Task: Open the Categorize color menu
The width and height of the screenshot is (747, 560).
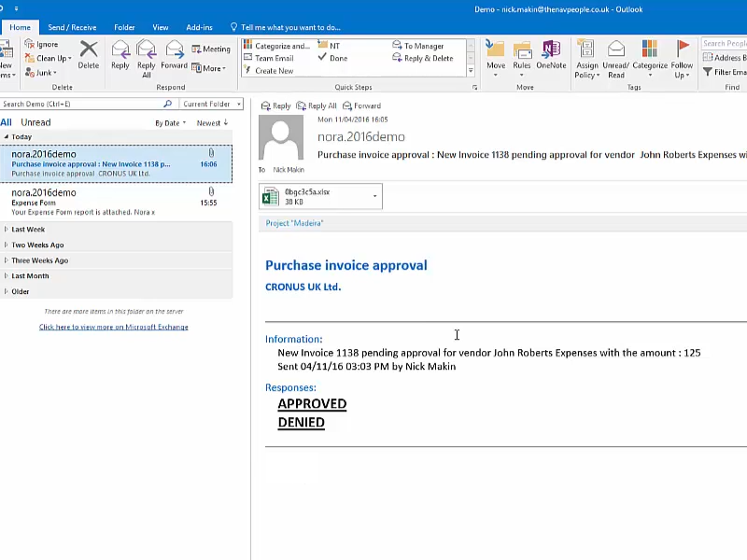Action: (650, 59)
